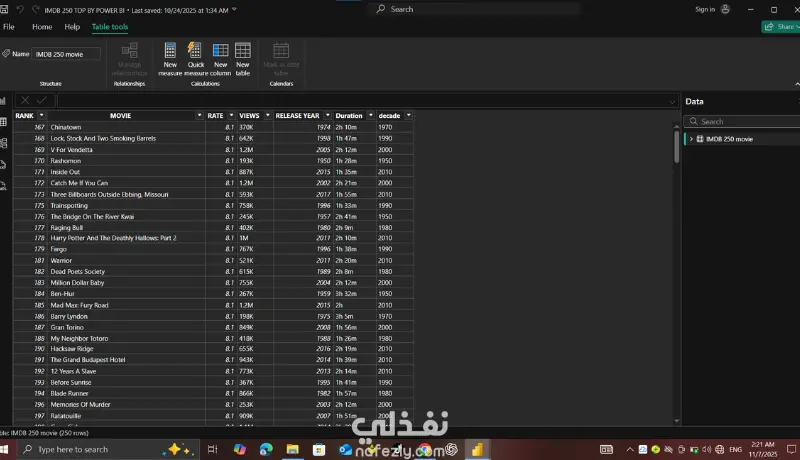
Task: Select the Table tools tab
Action: pos(110,27)
